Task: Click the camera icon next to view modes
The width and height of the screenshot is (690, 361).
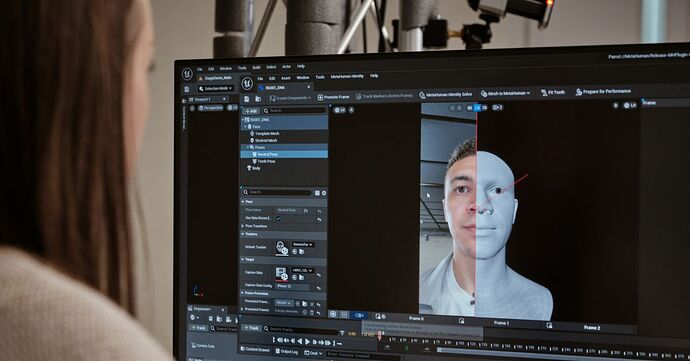Action: point(498,107)
